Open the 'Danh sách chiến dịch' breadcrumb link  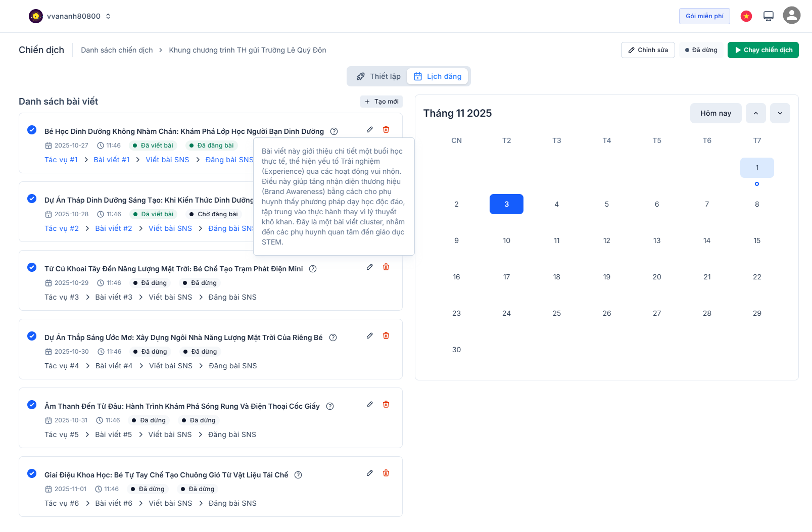(x=117, y=50)
